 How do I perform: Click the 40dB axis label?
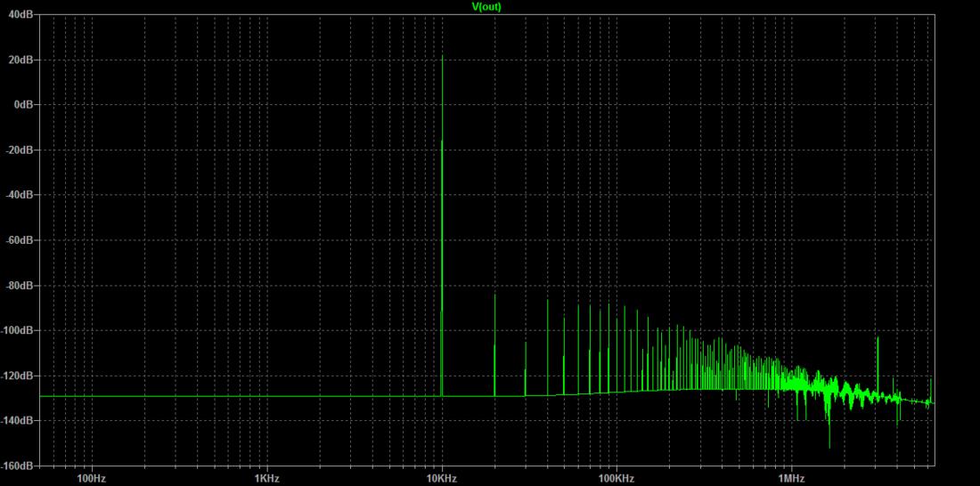[20, 14]
